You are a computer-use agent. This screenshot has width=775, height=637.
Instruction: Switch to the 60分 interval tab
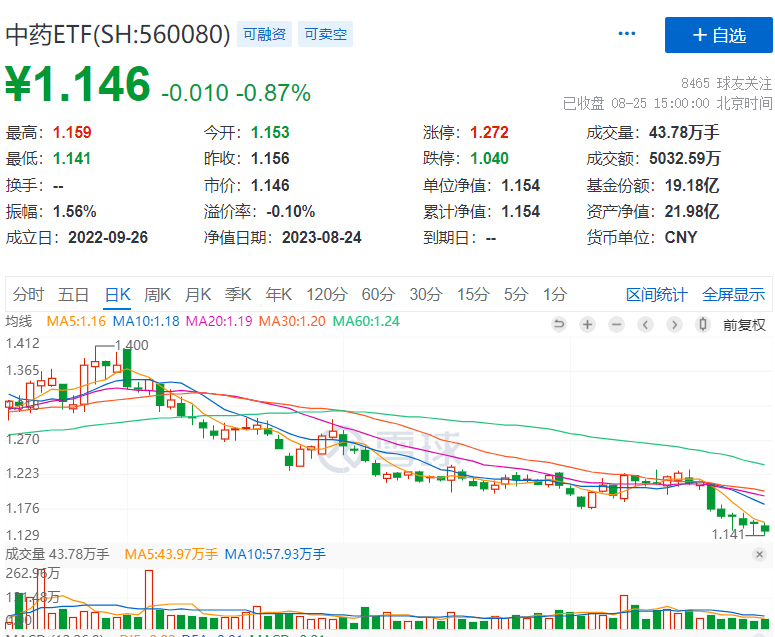pyautogui.click(x=378, y=294)
